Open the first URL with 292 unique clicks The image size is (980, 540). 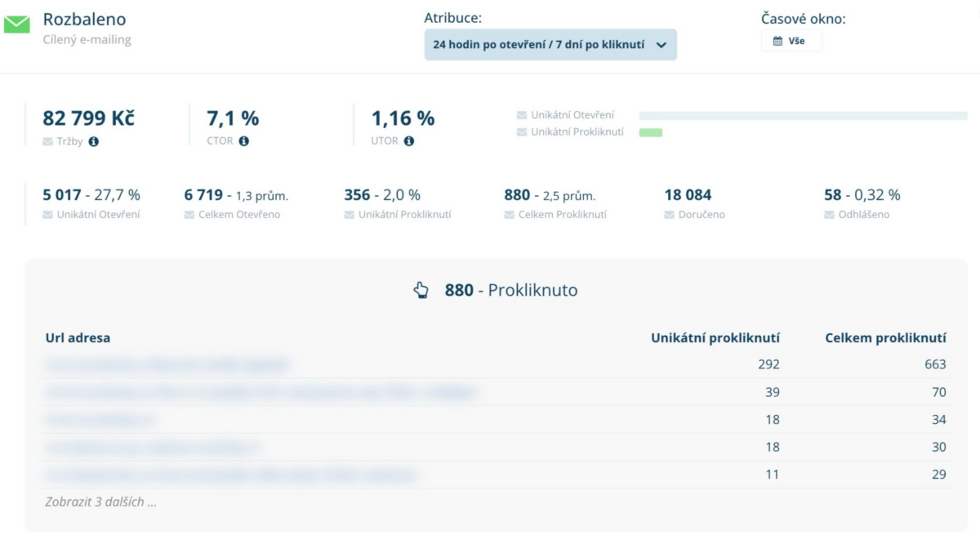click(x=167, y=364)
